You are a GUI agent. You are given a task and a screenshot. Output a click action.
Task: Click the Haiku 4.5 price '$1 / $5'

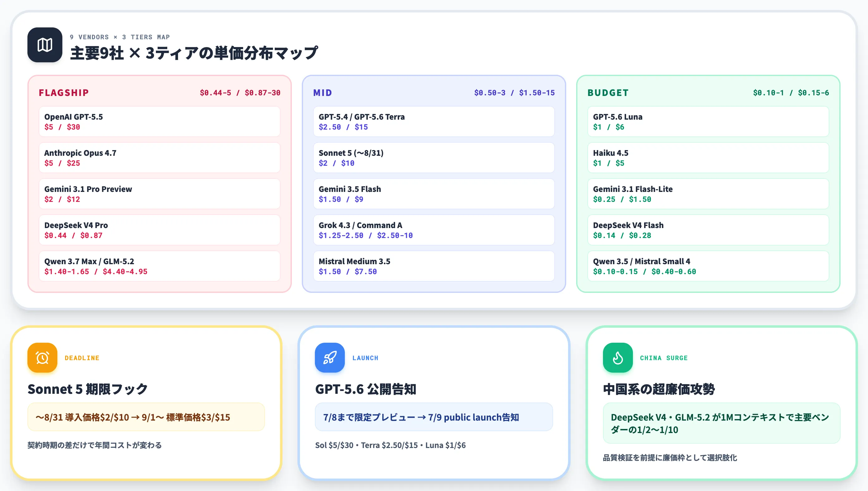point(609,163)
